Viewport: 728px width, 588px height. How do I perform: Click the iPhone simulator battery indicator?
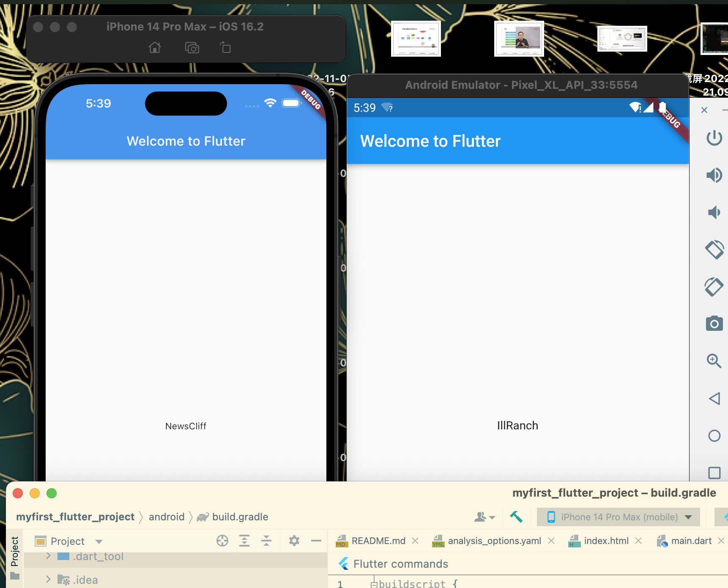(291, 103)
